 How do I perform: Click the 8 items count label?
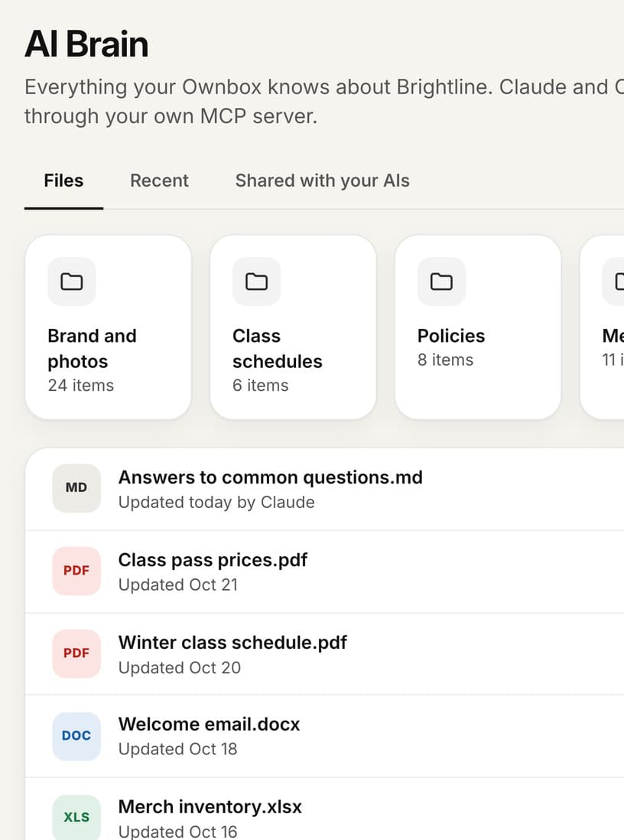(445, 360)
